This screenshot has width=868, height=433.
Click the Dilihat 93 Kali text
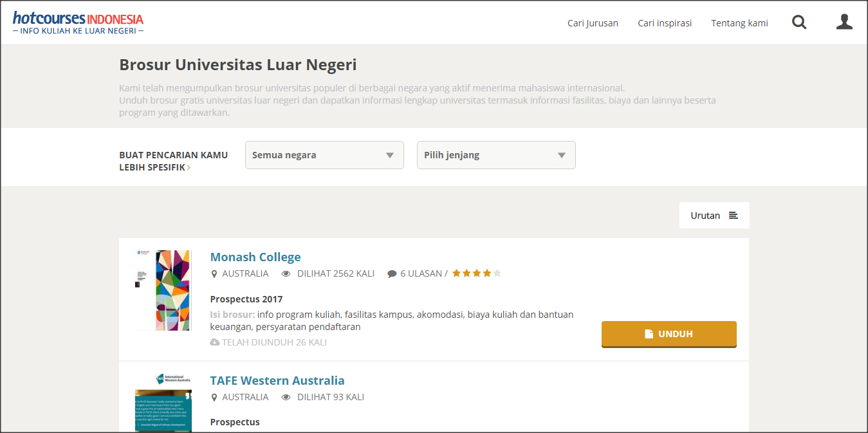(x=331, y=397)
